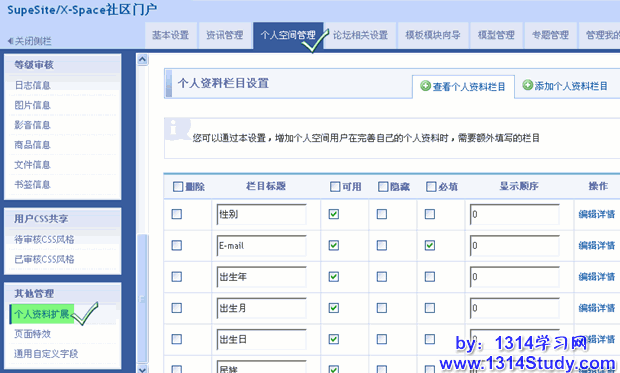Switch to 添加个人资料栏目 tab
The image size is (620, 373).
(566, 86)
